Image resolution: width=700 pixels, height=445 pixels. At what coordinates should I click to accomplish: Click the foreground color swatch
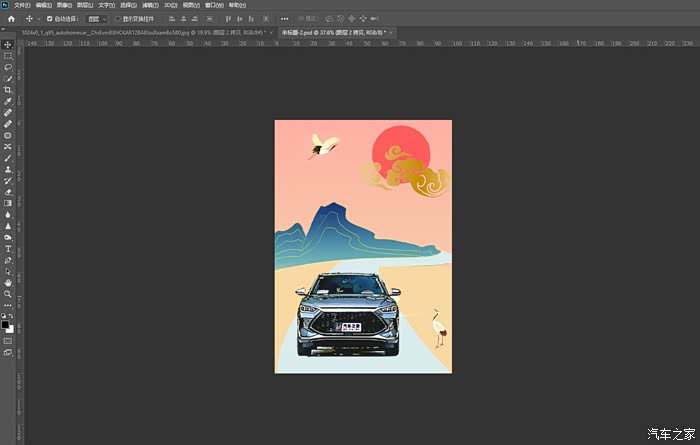6,323
